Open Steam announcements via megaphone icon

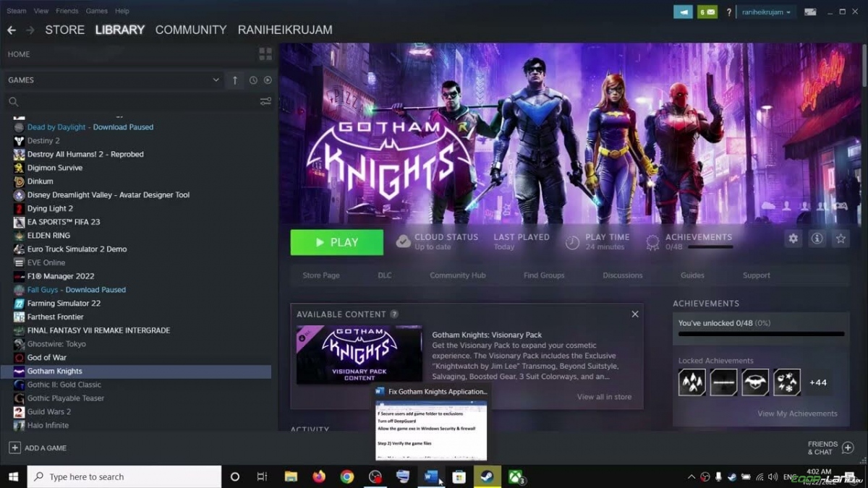(681, 12)
